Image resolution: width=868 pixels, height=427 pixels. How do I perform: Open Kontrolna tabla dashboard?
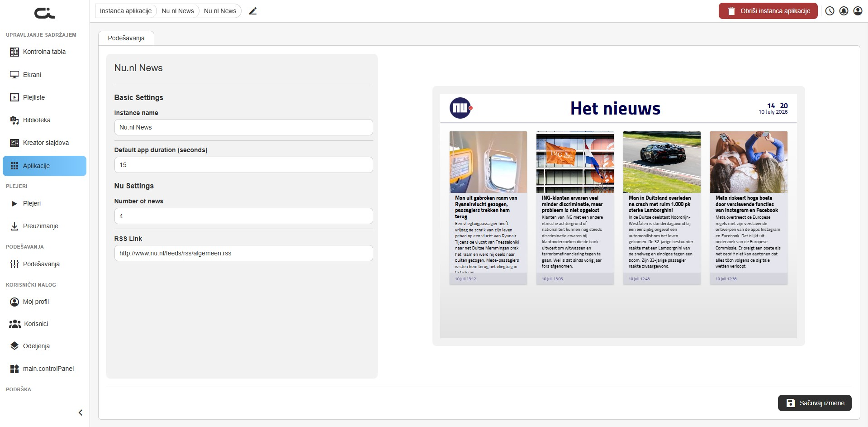pos(44,52)
